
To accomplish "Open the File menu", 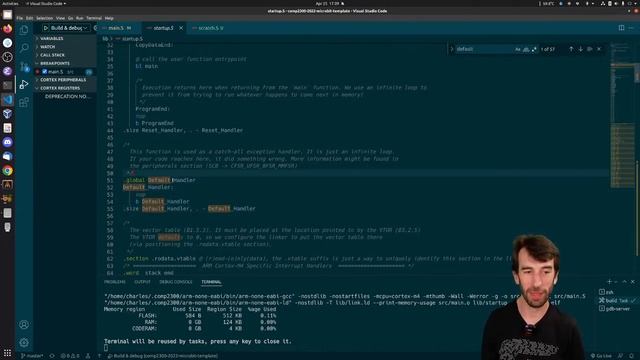I will [x=20, y=18].
